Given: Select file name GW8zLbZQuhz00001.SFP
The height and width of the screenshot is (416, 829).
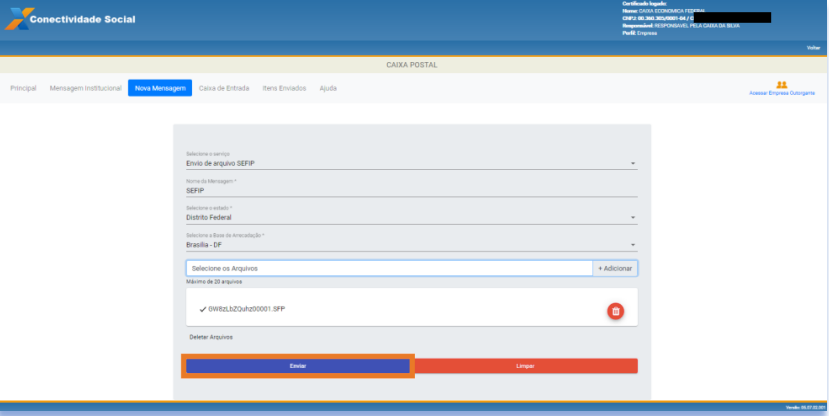Looking at the screenshot, I should pos(246,309).
